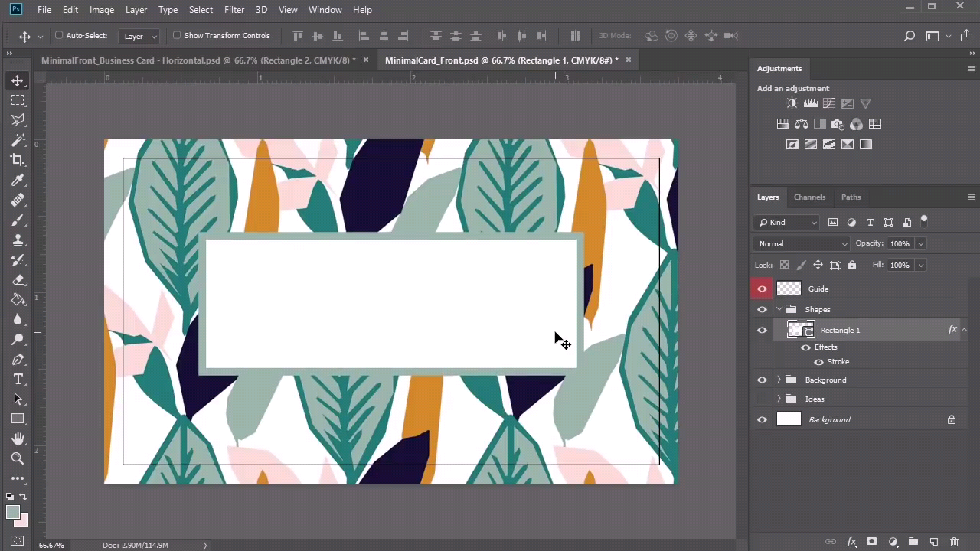Image resolution: width=980 pixels, height=551 pixels.
Task: Enable Show Transform Controls checkbox
Action: click(x=177, y=35)
